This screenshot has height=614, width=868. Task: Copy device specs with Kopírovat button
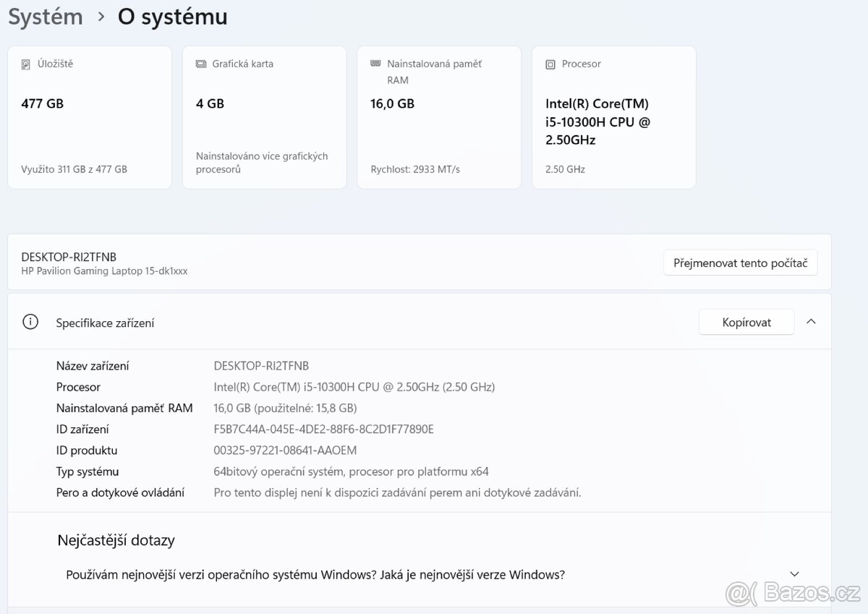[x=746, y=323]
